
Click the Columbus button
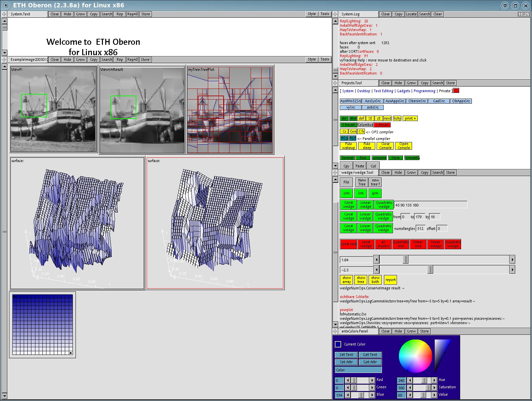point(365,125)
